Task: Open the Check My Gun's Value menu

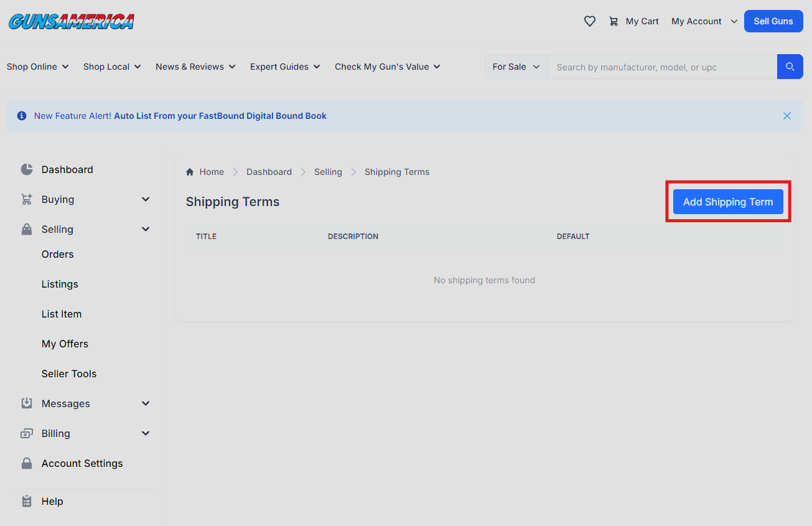Action: point(387,67)
